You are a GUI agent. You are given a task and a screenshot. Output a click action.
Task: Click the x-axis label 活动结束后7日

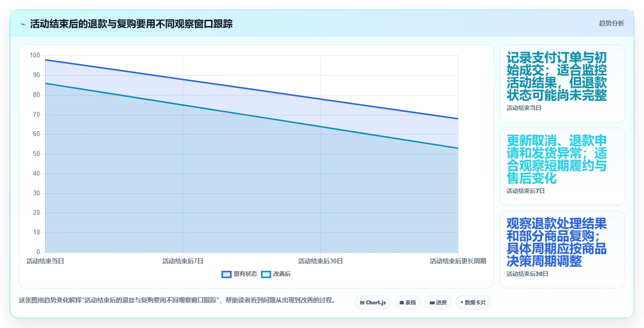[183, 261]
